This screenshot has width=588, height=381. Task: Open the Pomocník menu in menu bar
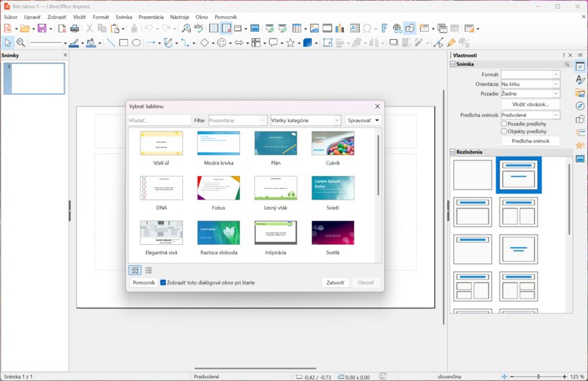coord(226,17)
